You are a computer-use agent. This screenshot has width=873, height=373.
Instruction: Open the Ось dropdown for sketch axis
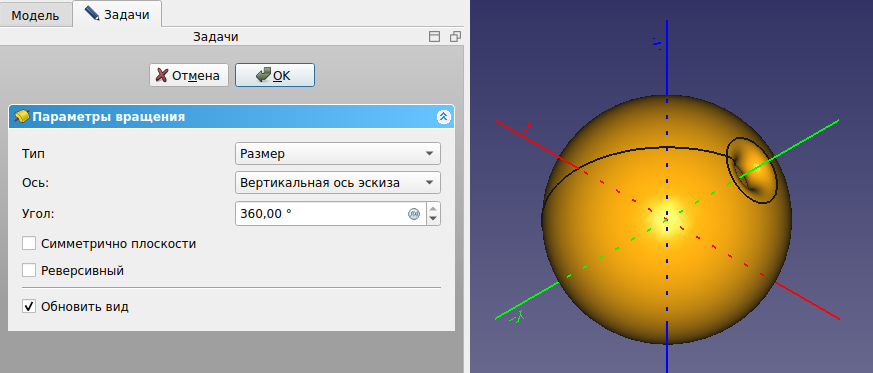tap(338, 183)
